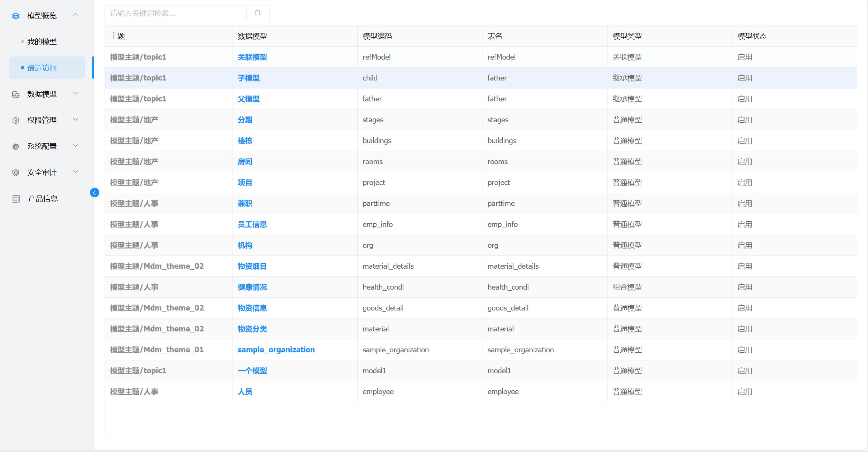Click the 模型类型 column header

pos(627,36)
